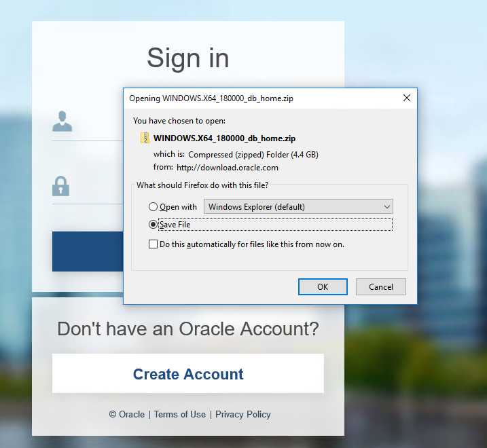Open the Privacy Policy link

click(243, 415)
